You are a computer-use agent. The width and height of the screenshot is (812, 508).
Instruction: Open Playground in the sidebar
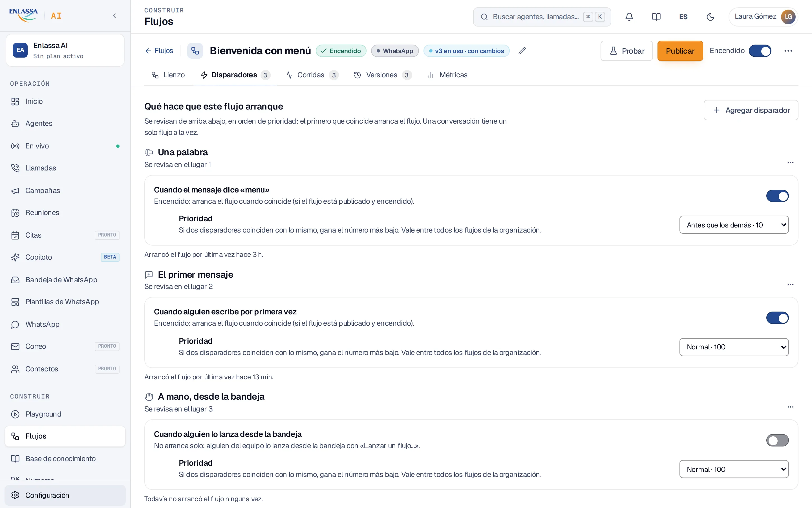(65, 414)
